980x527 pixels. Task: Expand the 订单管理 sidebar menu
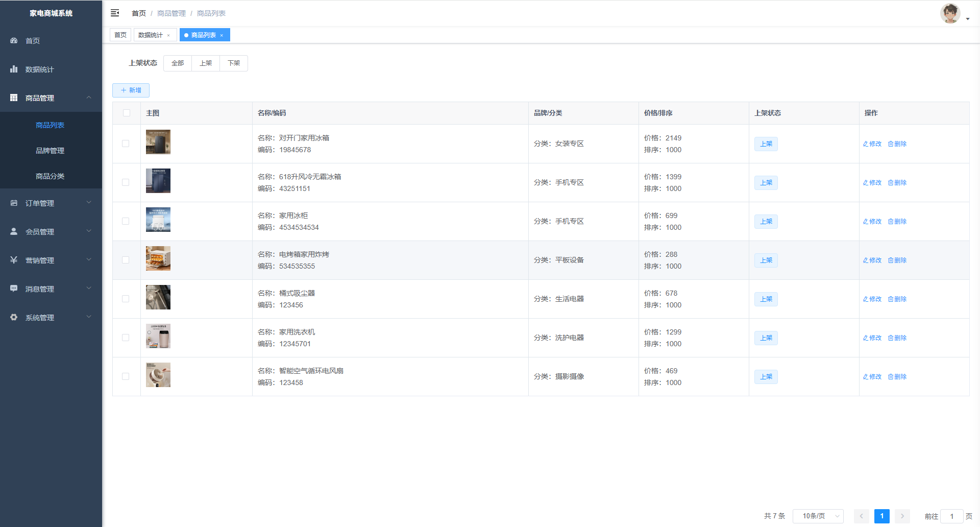(51, 203)
